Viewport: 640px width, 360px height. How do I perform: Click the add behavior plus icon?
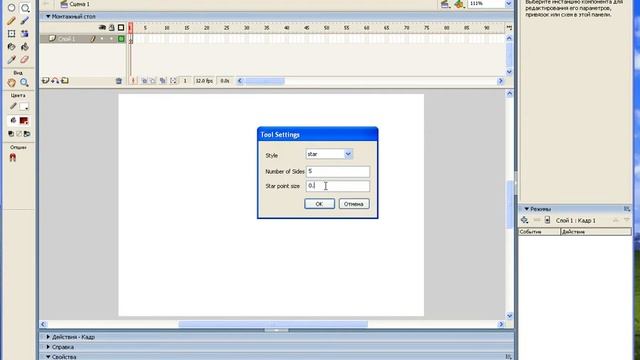click(524, 220)
